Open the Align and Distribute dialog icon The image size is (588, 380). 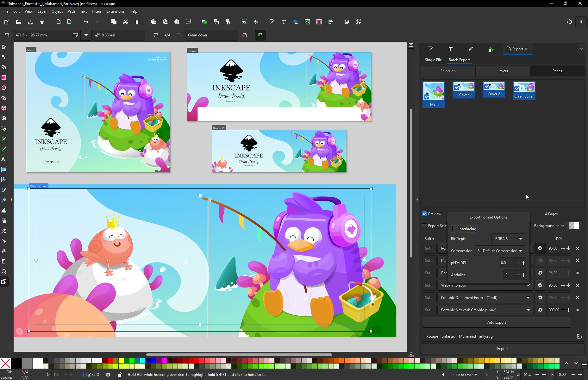pos(331,22)
